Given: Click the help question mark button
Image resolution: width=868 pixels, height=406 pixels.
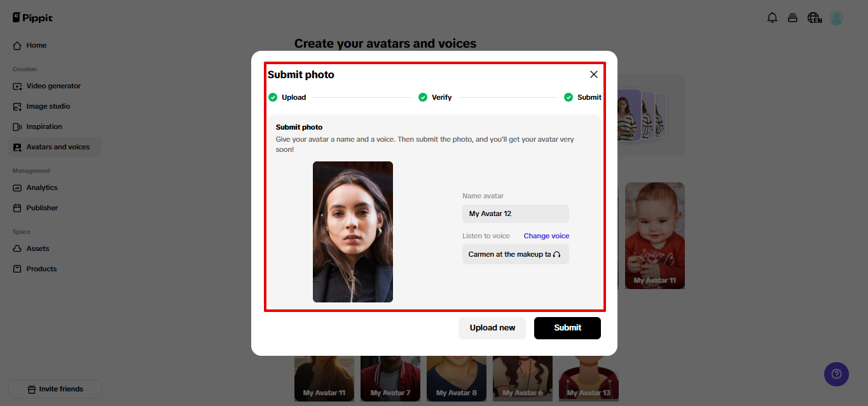Looking at the screenshot, I should pos(836,374).
